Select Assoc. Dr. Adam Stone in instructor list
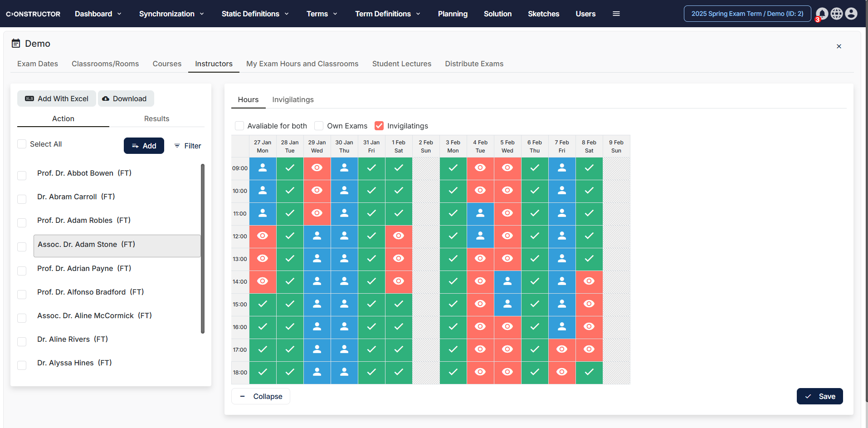This screenshot has height=428, width=868. (86, 244)
